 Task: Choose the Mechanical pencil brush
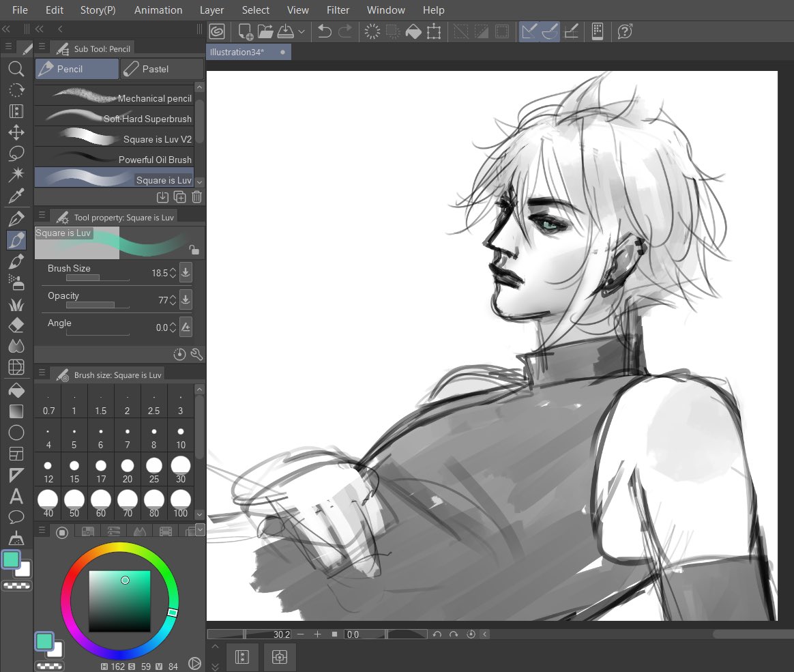pyautogui.click(x=115, y=96)
